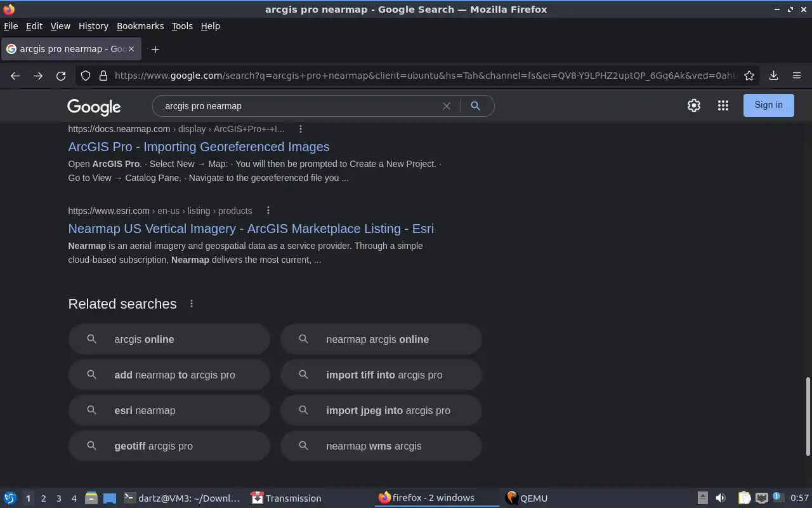
Task: Open the Tools menu
Action: (182, 26)
